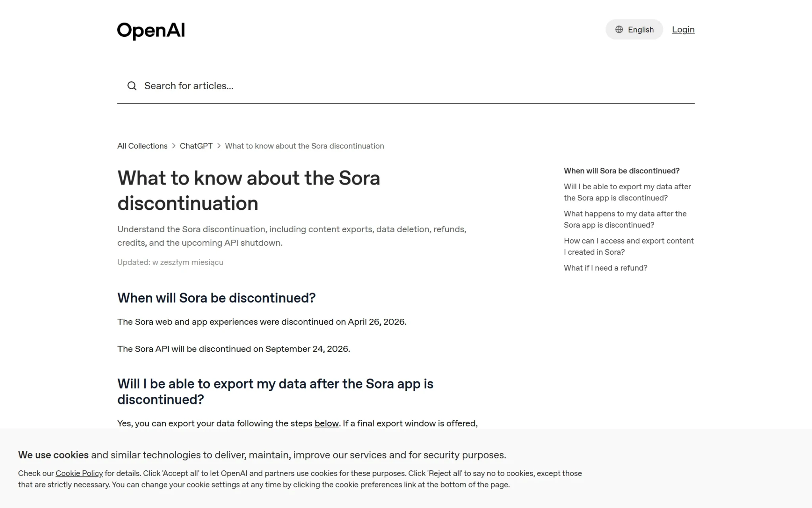Jump to 'Will I be able to export' section
This screenshot has height=508, width=812.
coord(627,192)
